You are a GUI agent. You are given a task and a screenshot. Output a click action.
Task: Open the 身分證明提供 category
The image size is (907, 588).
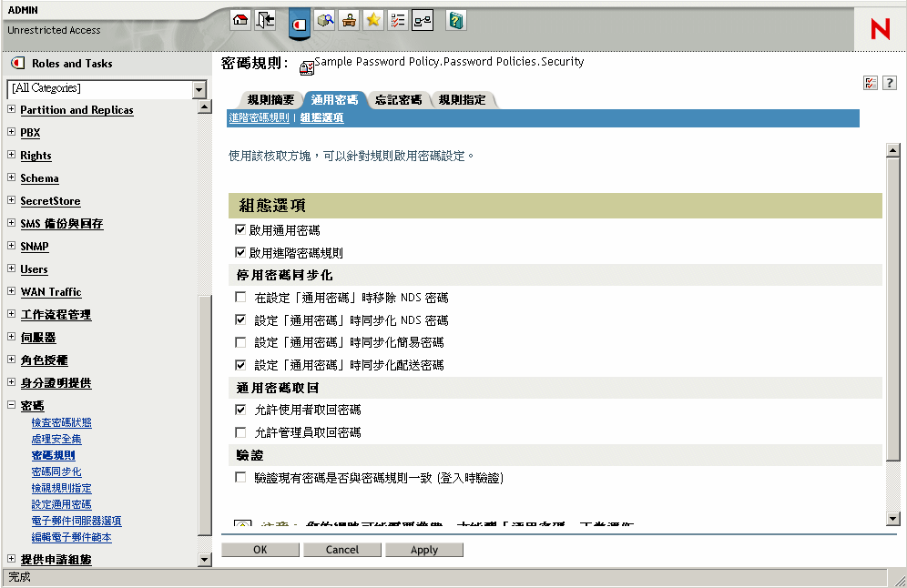(x=56, y=383)
